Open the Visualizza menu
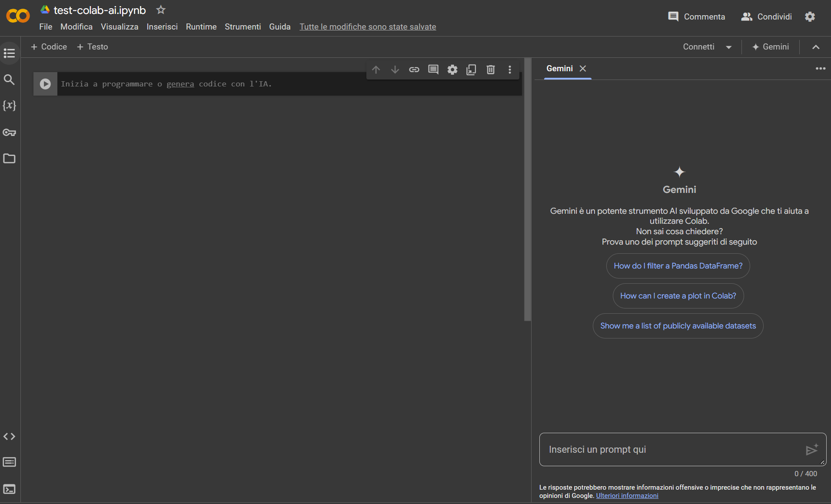831x504 pixels. click(120, 27)
